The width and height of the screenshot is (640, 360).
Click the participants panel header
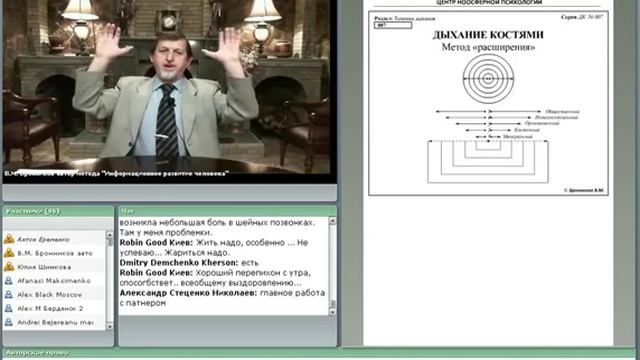point(58,211)
